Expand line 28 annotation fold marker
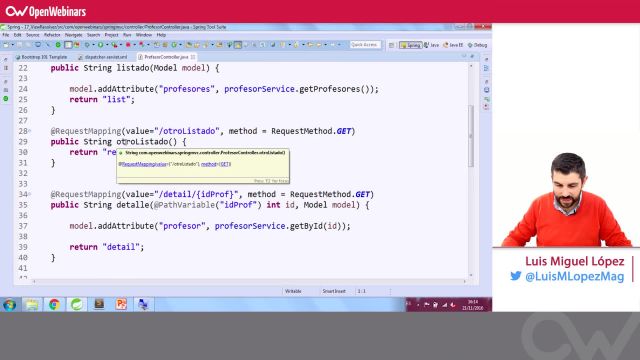This screenshot has height=360, width=640. pos(30,131)
